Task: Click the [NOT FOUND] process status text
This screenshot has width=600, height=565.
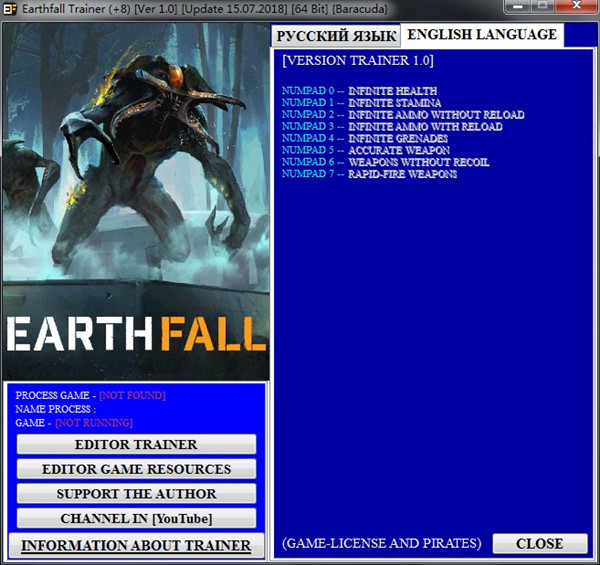Action: click(x=132, y=395)
